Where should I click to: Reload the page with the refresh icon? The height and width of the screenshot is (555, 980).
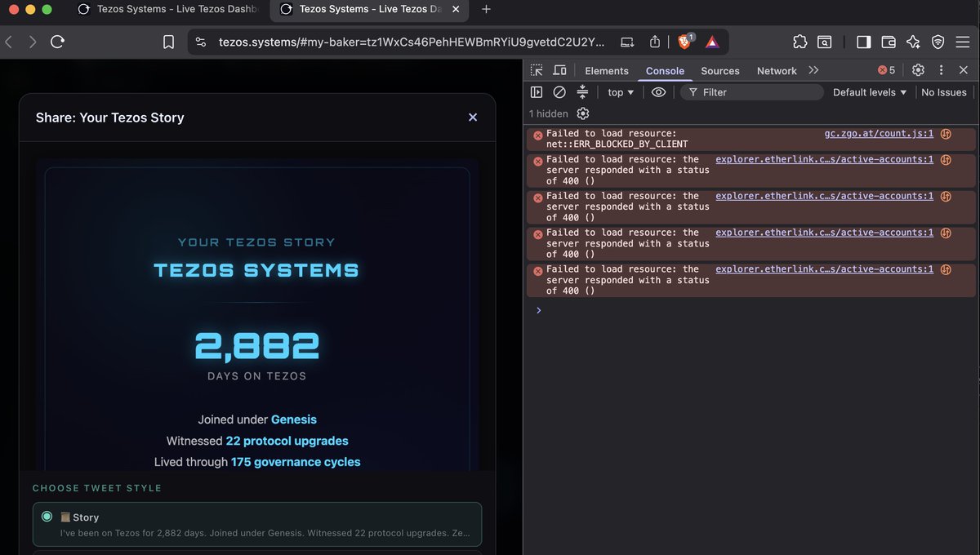57,42
